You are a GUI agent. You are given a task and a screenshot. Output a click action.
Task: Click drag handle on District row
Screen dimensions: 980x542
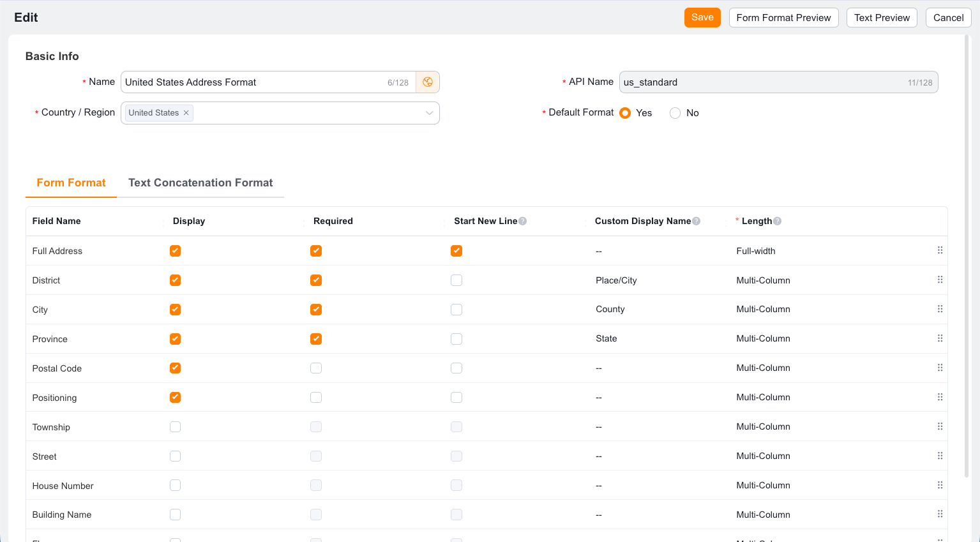(940, 280)
